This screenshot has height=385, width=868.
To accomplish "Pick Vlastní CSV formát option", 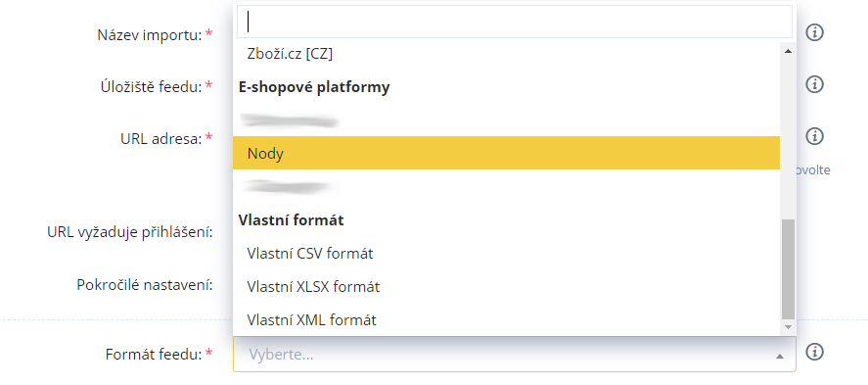I will [506, 253].
